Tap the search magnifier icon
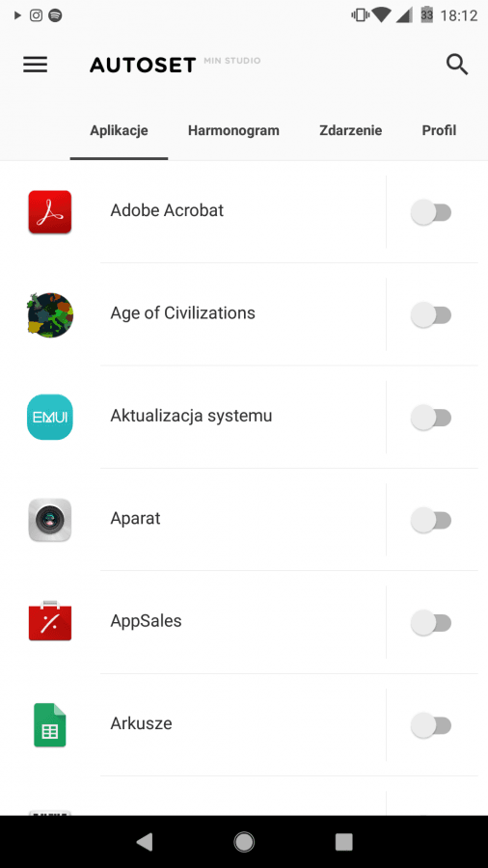Viewport: 488px width, 868px height. [457, 65]
